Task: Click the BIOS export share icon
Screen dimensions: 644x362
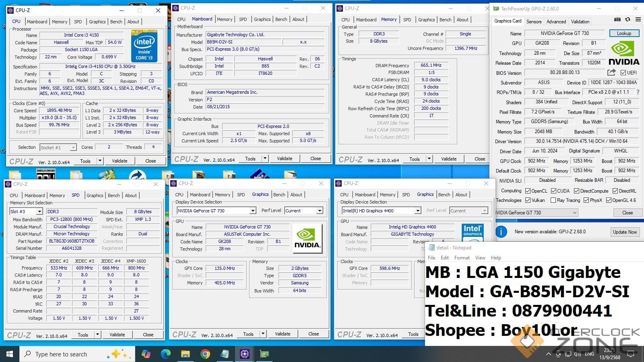Action: point(611,72)
